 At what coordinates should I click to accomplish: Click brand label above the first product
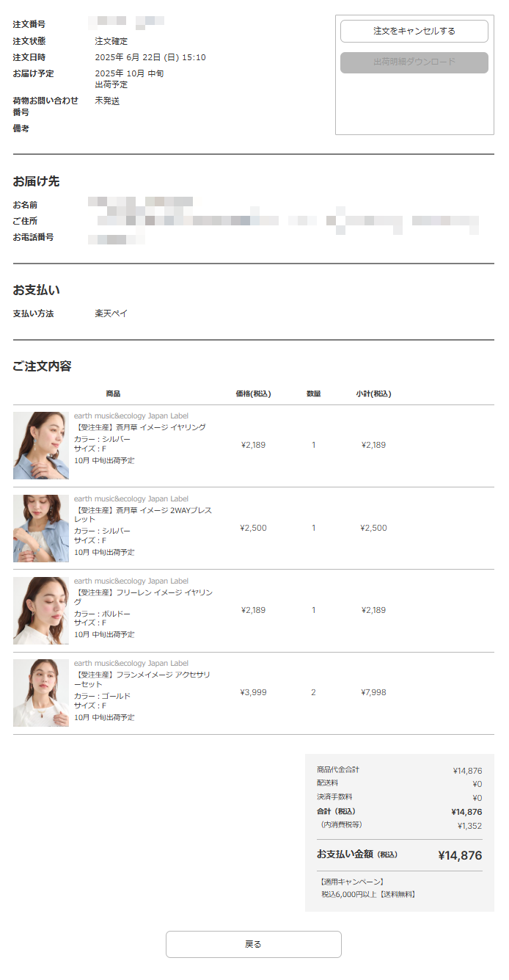pyautogui.click(x=131, y=416)
